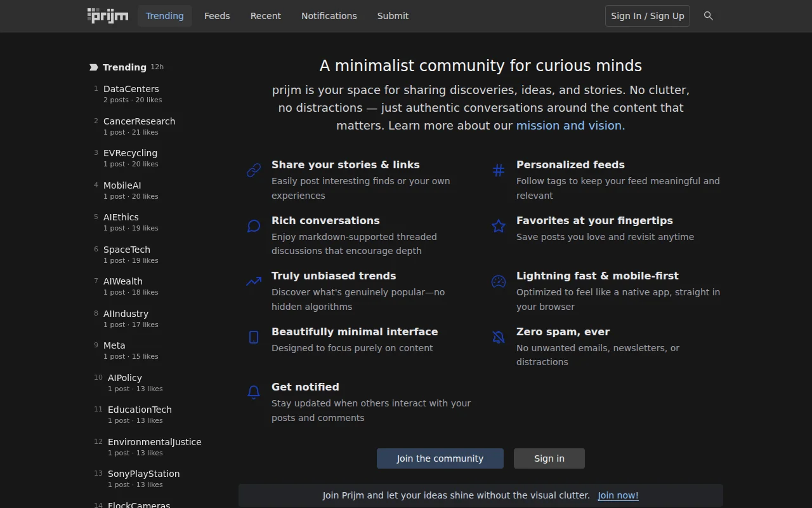Select the SonyPlayStation tag
This screenshot has width=812, height=508.
(x=144, y=474)
